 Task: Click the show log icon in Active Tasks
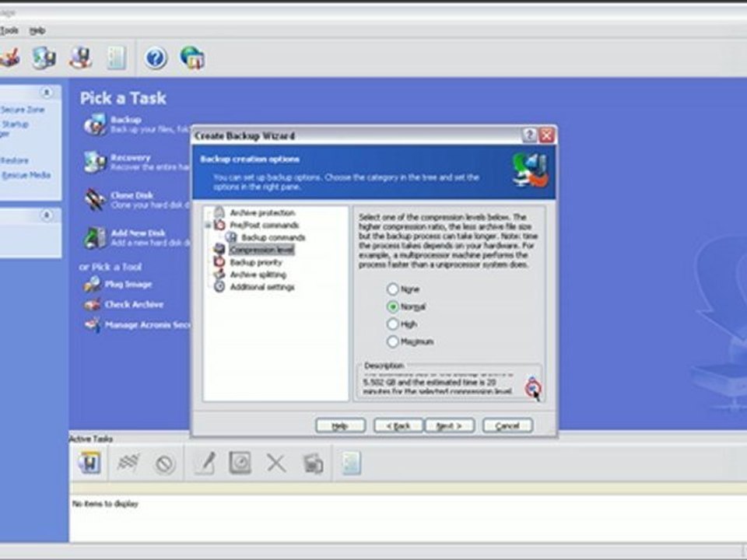(x=351, y=463)
